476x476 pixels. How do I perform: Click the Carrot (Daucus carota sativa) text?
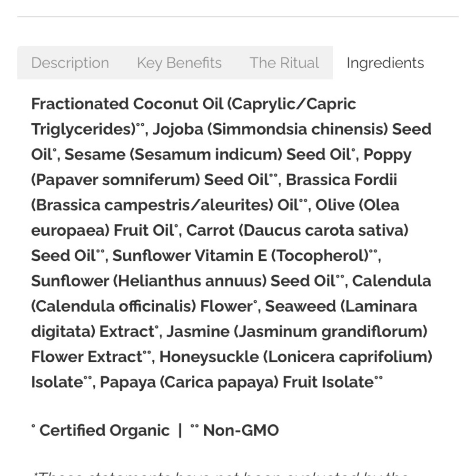coord(297,230)
